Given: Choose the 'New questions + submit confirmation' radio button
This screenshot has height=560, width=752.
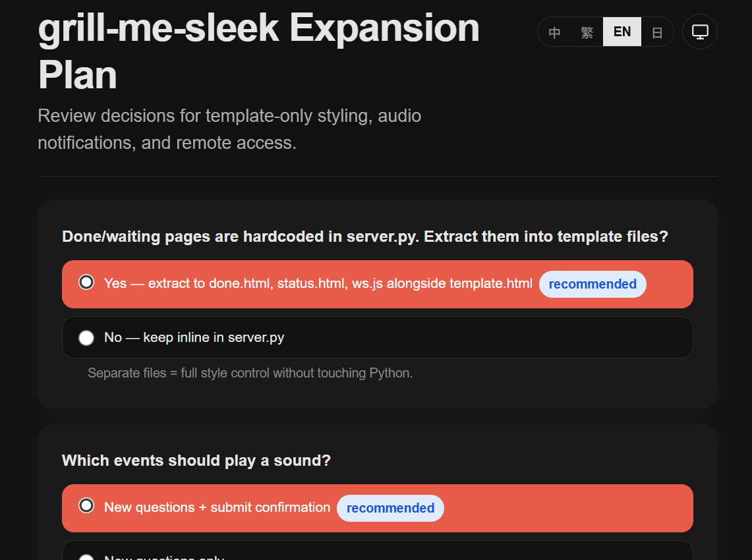Looking at the screenshot, I should [x=86, y=505].
